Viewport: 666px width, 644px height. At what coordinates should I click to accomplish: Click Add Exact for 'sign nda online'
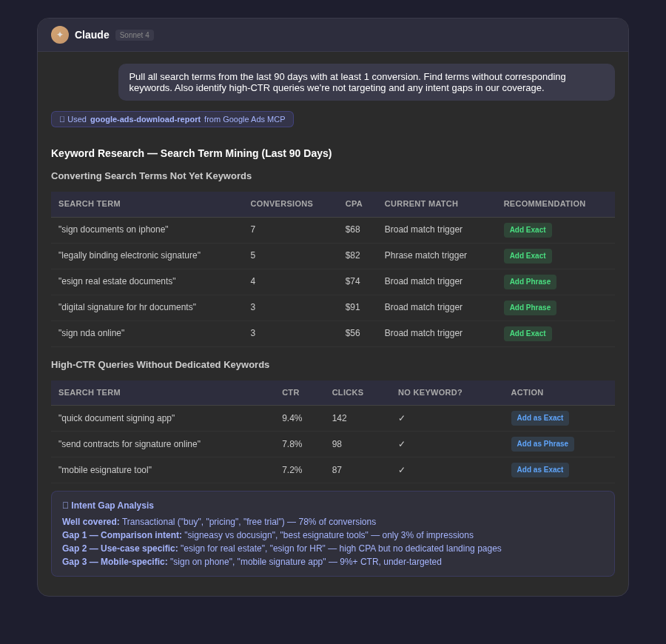[528, 333]
